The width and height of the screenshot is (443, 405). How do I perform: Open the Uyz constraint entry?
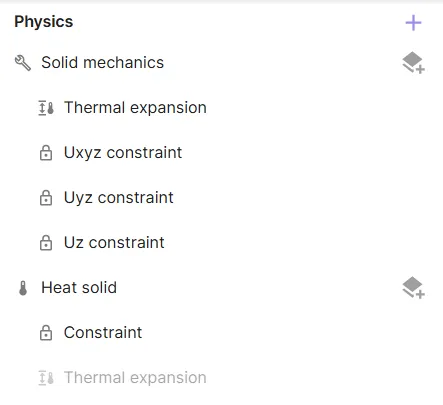119,198
